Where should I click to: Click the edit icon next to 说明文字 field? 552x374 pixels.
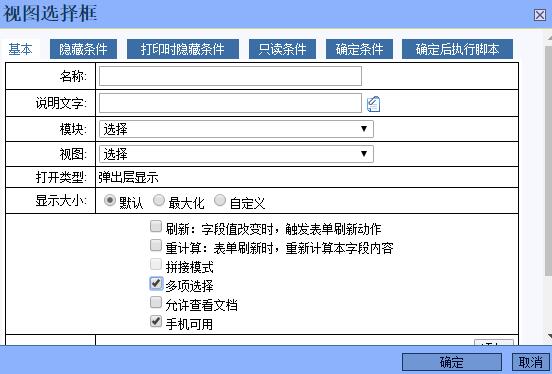[373, 104]
